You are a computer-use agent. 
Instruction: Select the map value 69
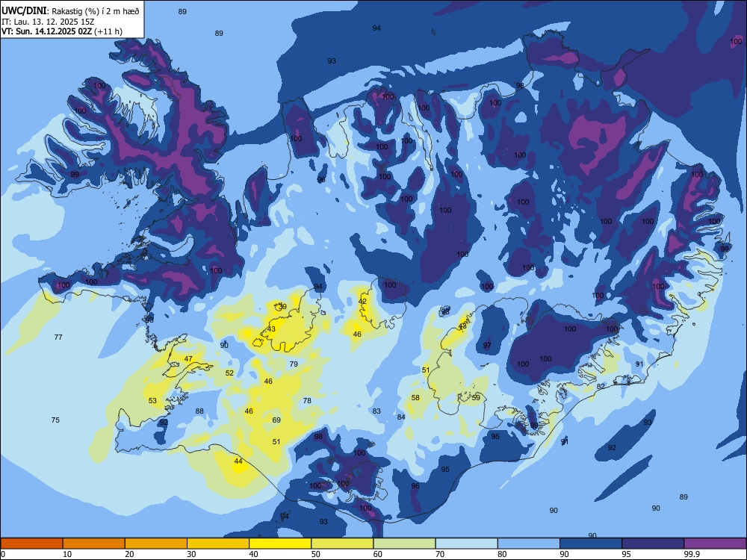pyautogui.click(x=276, y=420)
